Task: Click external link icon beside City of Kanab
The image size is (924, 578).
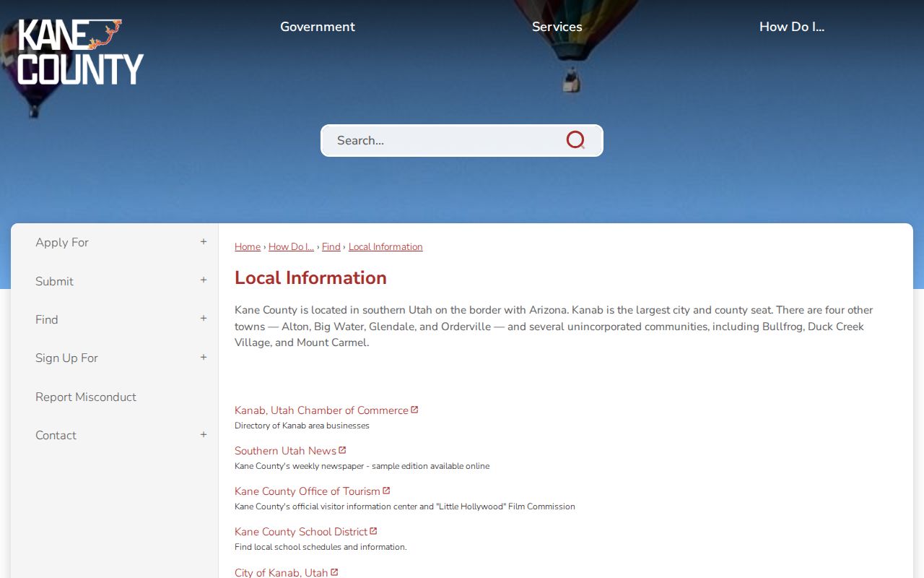Action: (334, 572)
